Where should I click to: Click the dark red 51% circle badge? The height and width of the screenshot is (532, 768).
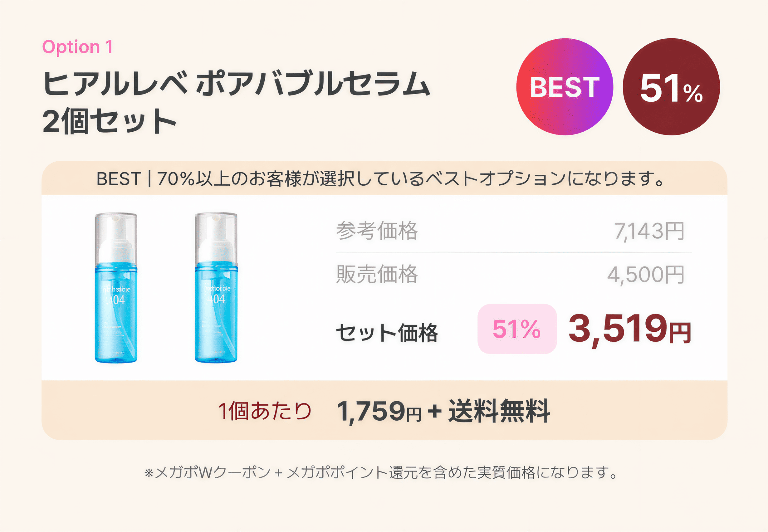(x=671, y=87)
